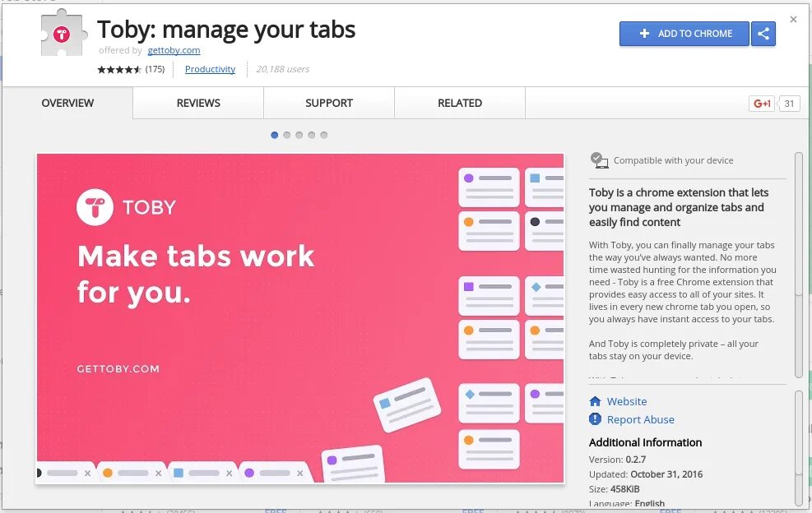
Task: Click the description panel scrollbar
Action: point(799,265)
